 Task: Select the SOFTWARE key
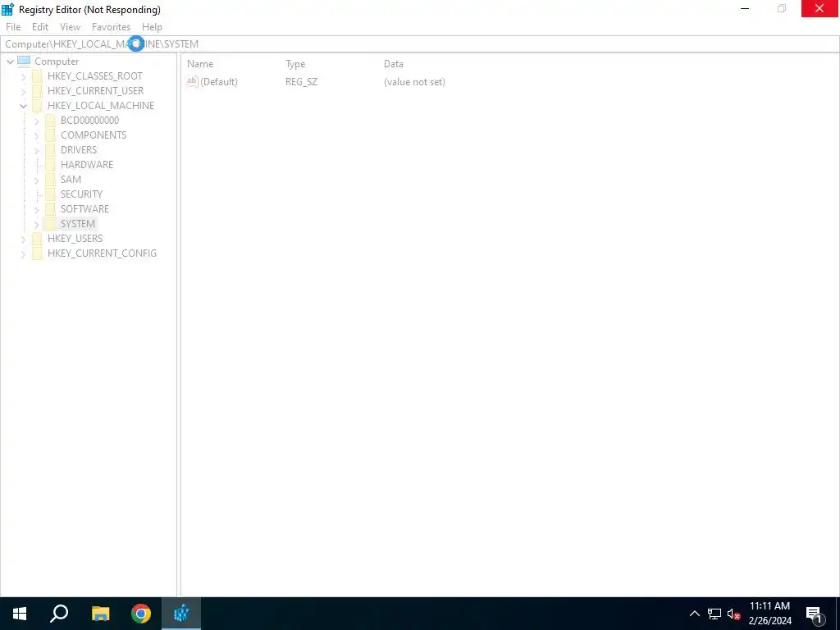pyautogui.click(x=84, y=208)
